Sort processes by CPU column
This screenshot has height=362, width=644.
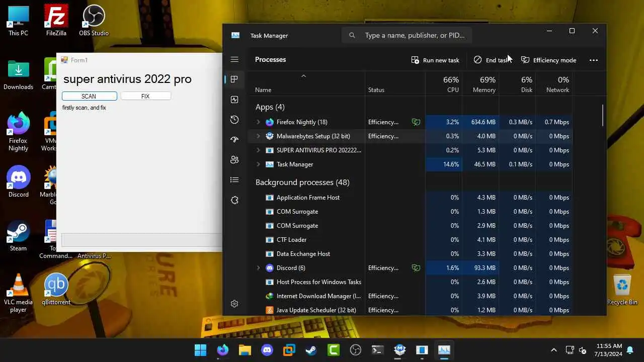coord(444,83)
